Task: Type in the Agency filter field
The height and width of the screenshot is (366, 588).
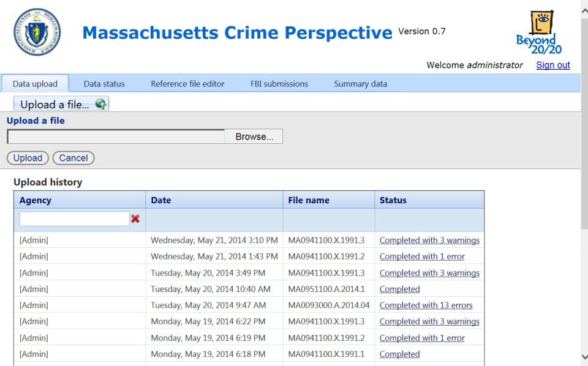Action: coord(74,218)
